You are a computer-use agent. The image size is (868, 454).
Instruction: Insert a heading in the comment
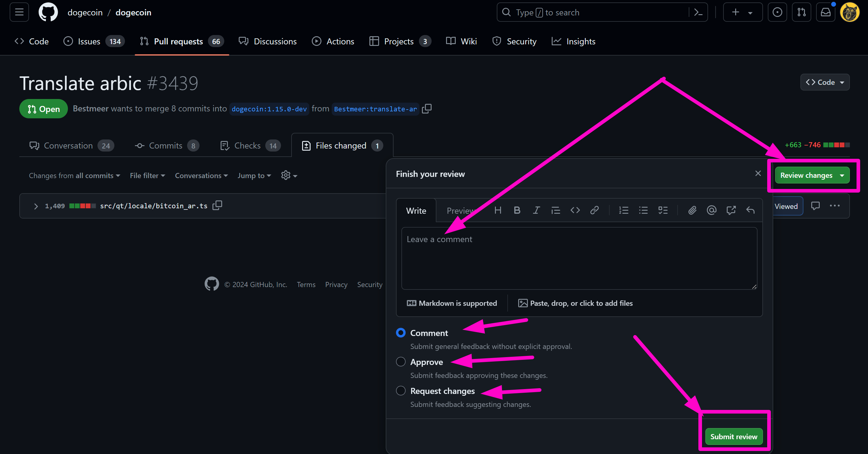498,210
